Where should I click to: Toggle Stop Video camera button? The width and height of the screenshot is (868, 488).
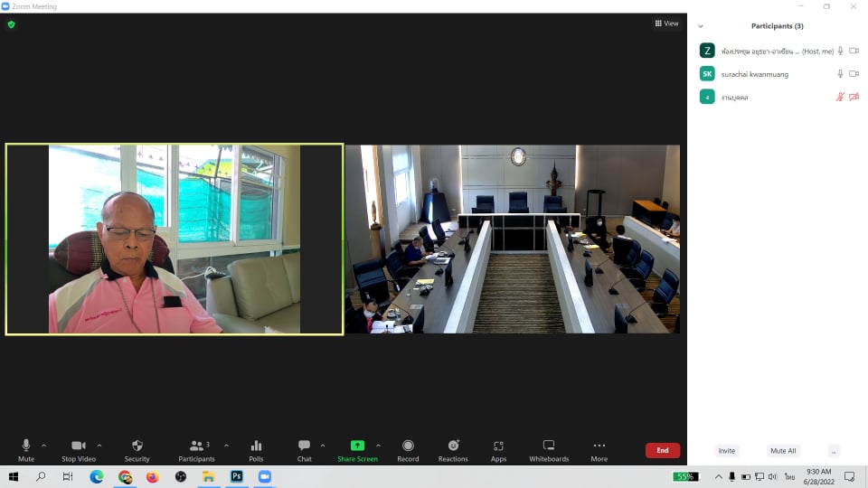(79, 449)
